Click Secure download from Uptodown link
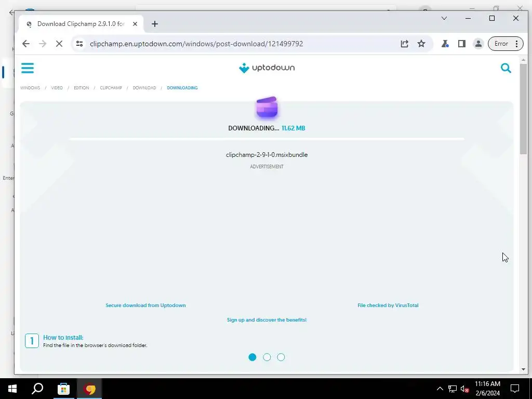 (145, 305)
